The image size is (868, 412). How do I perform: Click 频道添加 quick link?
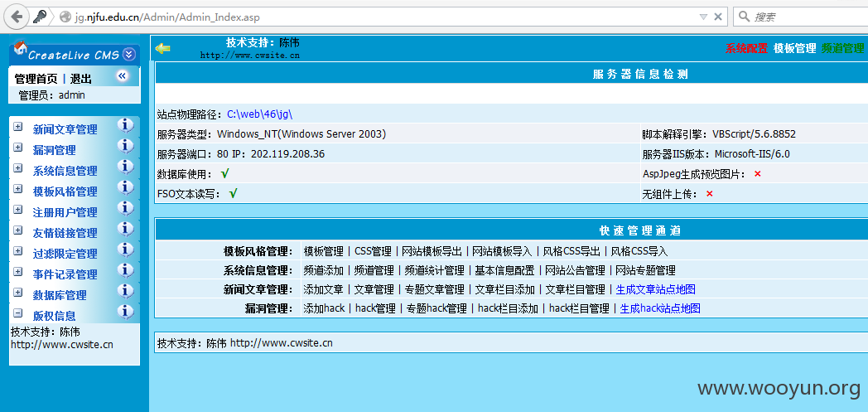(x=324, y=271)
